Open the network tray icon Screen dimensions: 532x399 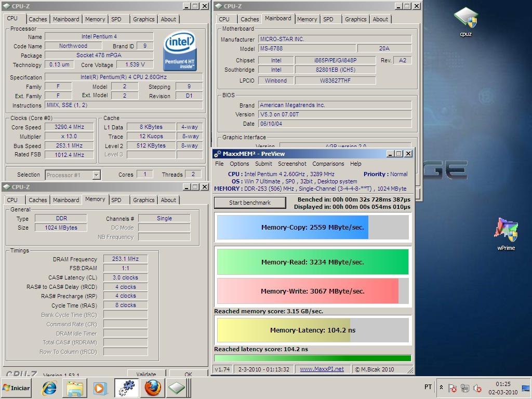(465, 388)
